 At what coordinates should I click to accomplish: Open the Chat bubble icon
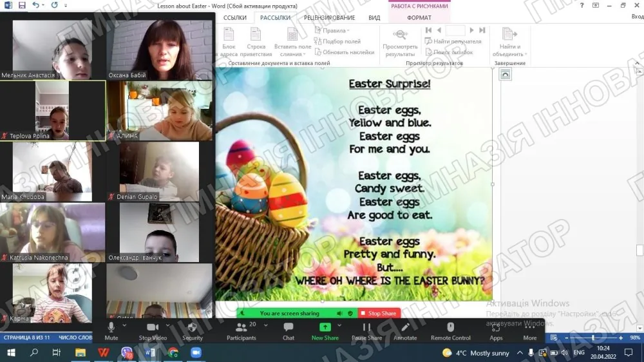point(289,327)
